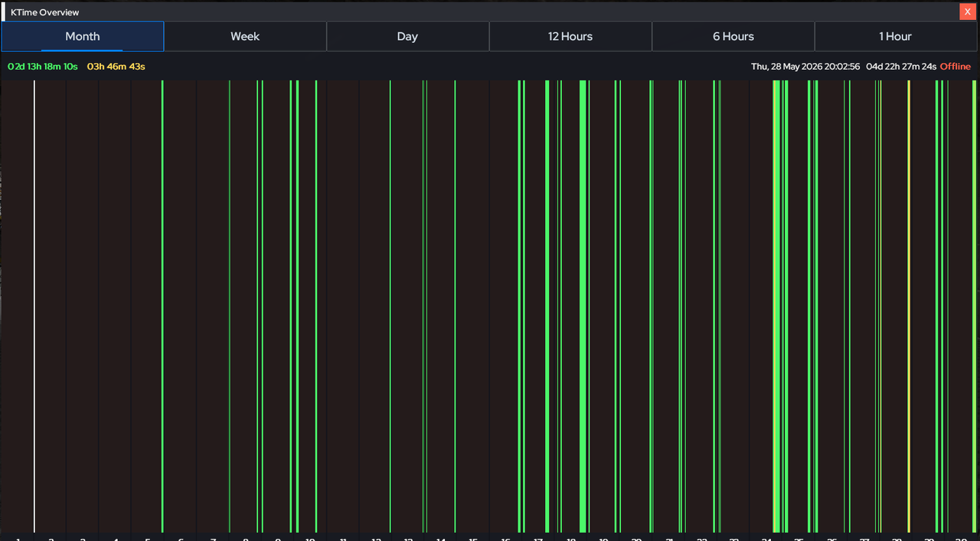Select the bright yellow bar near day 28
980x541 pixels.
tap(909, 306)
